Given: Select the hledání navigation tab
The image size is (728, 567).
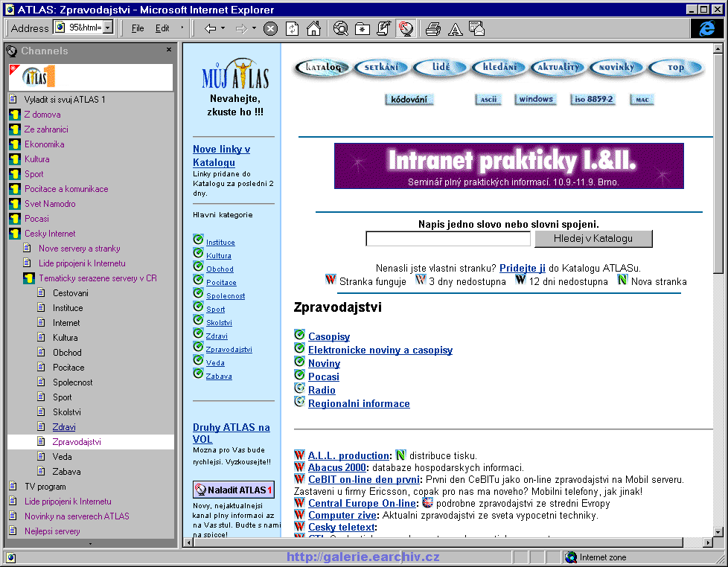Looking at the screenshot, I should [x=499, y=67].
